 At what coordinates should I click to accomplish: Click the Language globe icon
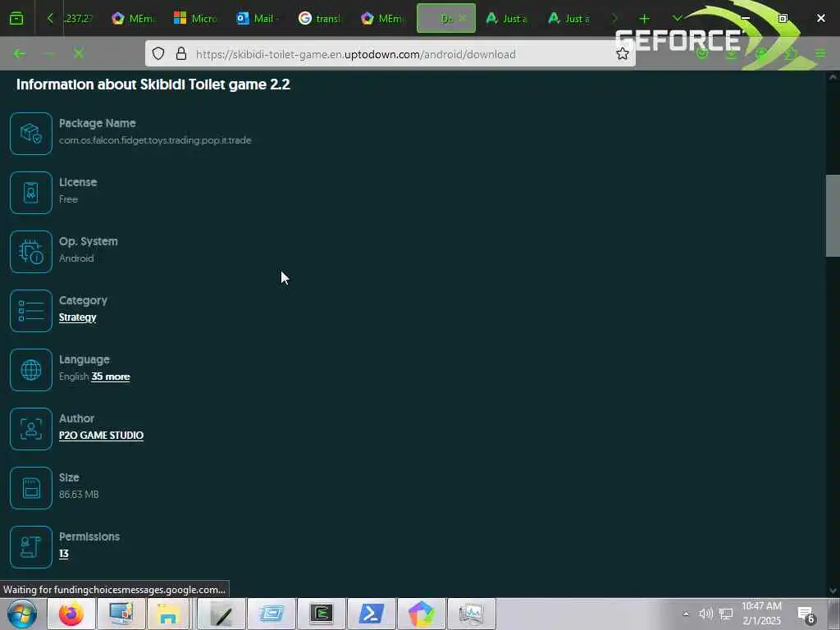click(x=31, y=370)
